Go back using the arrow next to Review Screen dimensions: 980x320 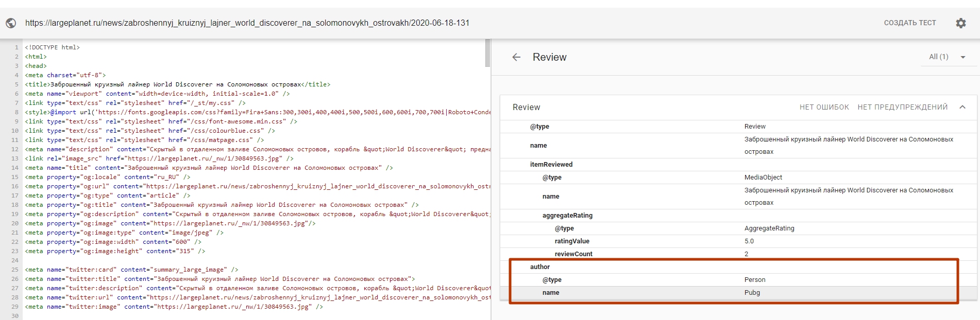(x=516, y=57)
